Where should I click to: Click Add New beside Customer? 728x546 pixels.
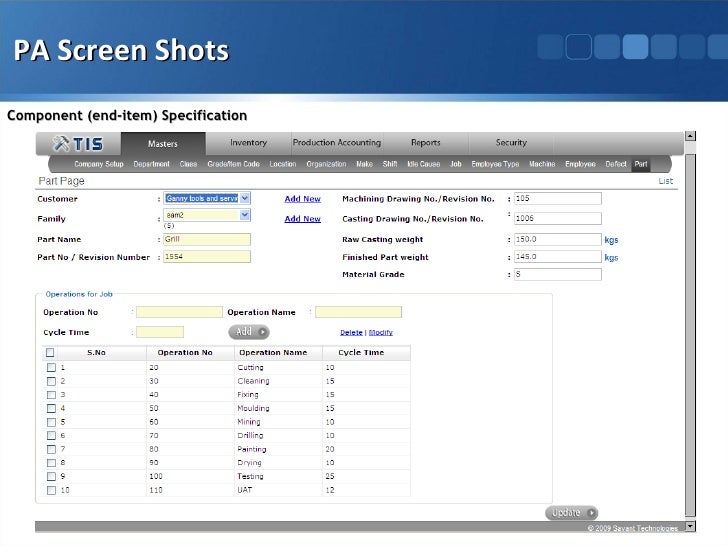pos(302,199)
